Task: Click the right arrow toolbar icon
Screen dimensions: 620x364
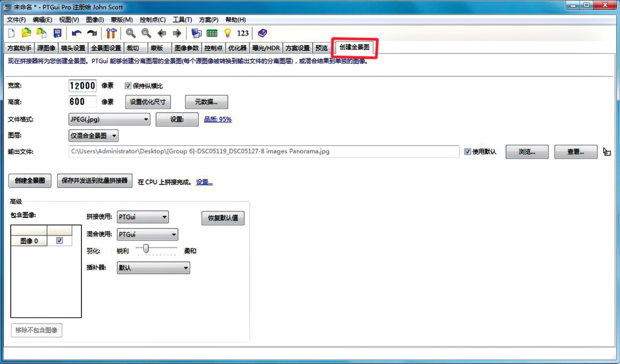Action: pos(177,33)
